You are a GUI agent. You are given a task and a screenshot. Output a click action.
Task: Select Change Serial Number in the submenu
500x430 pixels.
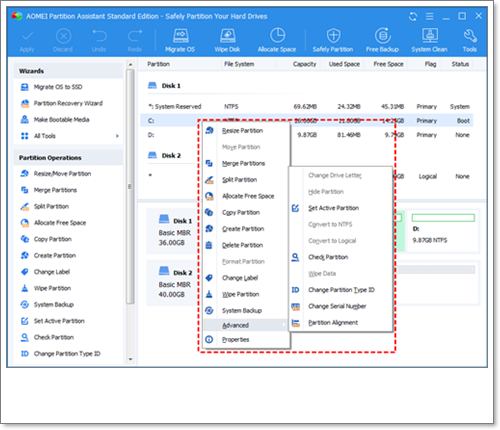tap(340, 306)
